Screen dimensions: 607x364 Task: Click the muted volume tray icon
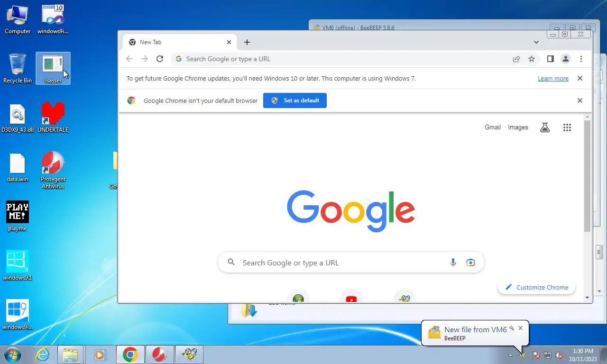click(x=560, y=355)
